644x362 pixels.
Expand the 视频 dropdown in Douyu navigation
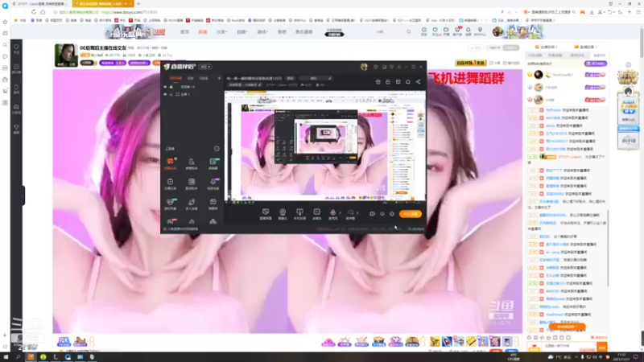coord(242,31)
